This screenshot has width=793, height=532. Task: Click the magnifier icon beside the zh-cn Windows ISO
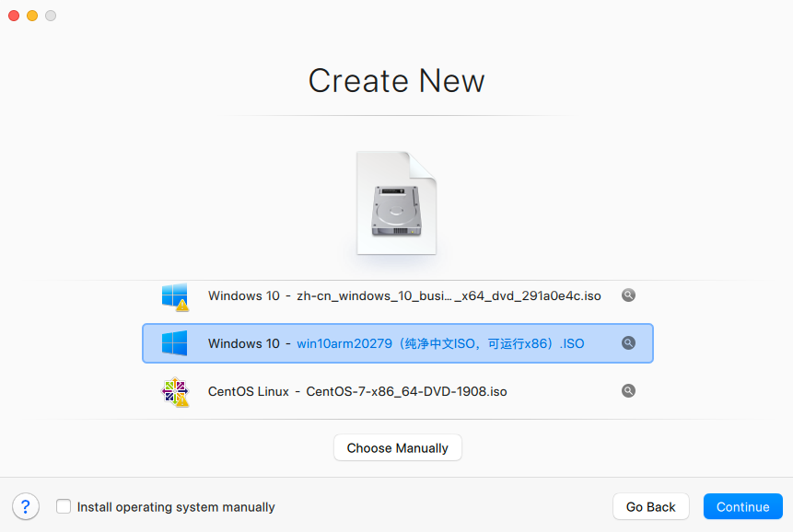click(628, 295)
